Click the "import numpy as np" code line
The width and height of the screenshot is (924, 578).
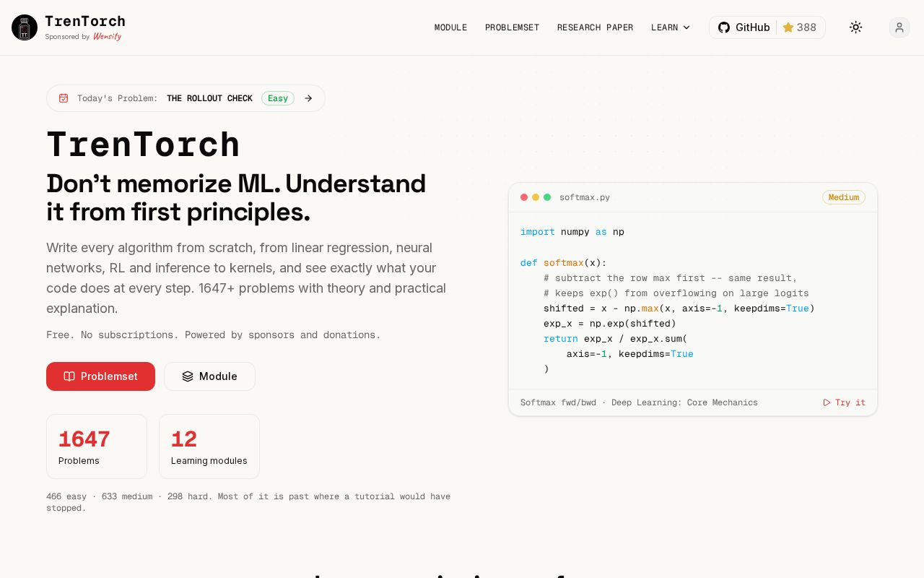click(x=572, y=232)
